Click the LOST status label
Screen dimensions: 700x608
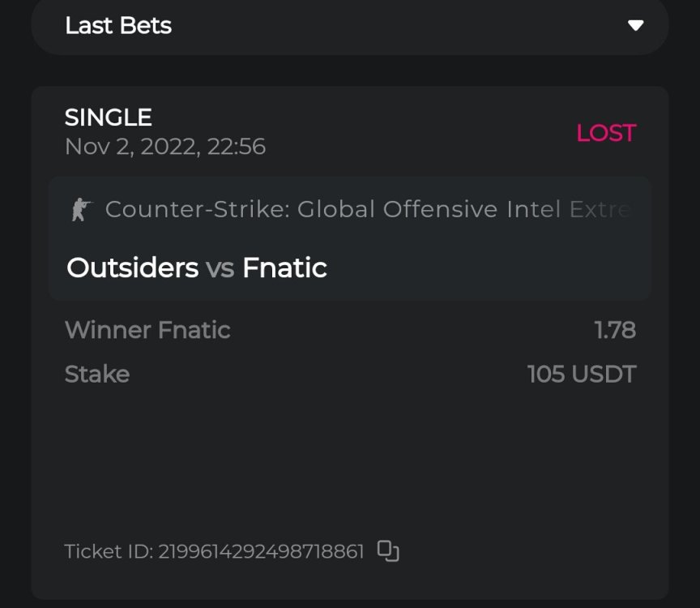(x=605, y=133)
